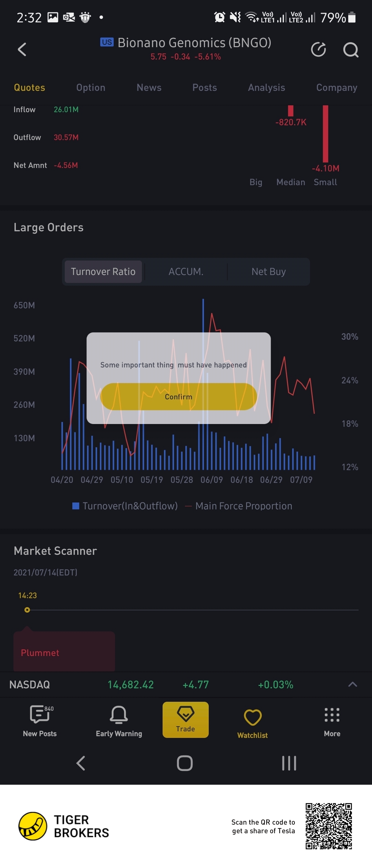The height and width of the screenshot is (868, 372).
Task: Tap the yellow Trade button
Action: tap(186, 719)
